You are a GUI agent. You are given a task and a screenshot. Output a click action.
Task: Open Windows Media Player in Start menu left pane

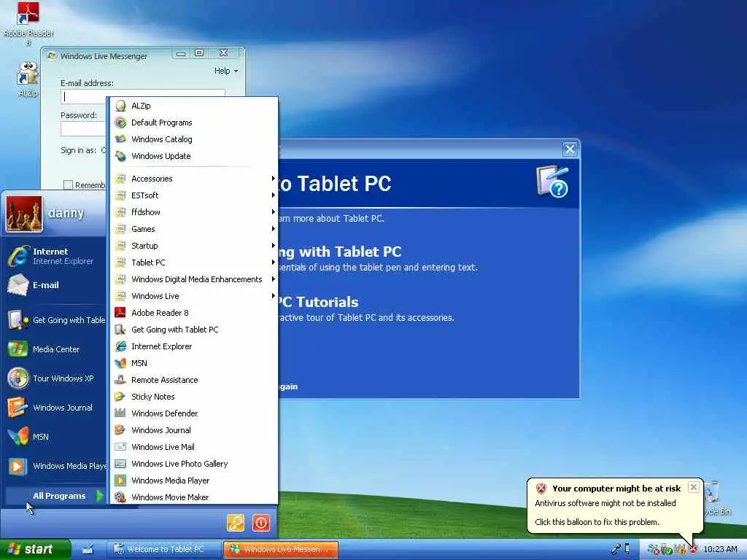tap(55, 466)
